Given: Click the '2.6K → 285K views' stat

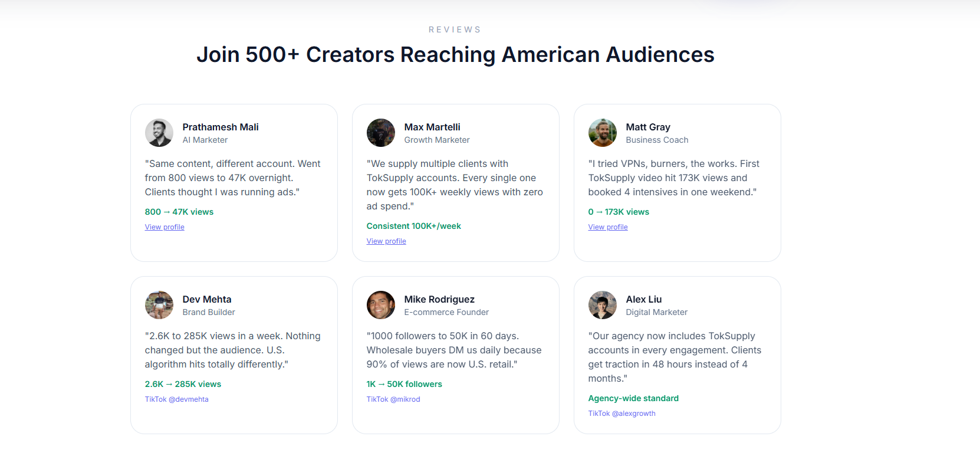Looking at the screenshot, I should [183, 384].
